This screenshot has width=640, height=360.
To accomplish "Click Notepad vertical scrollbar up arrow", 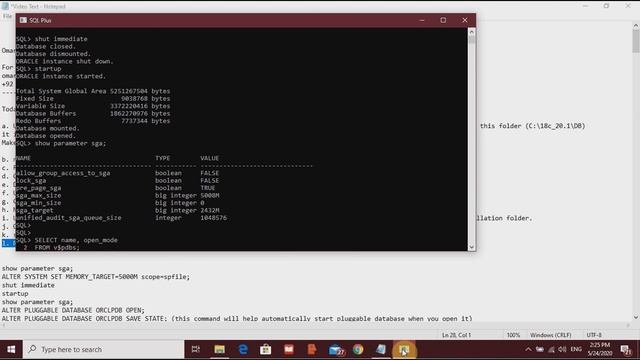I will coord(636,25).
